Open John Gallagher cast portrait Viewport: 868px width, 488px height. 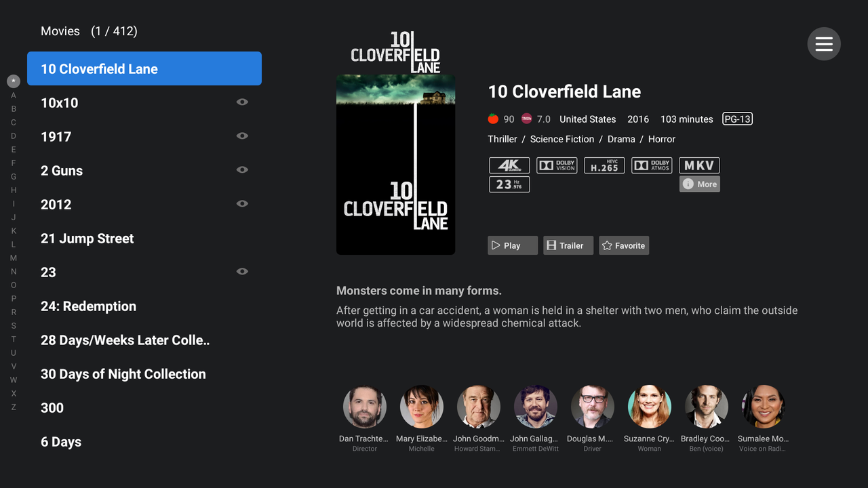click(536, 407)
